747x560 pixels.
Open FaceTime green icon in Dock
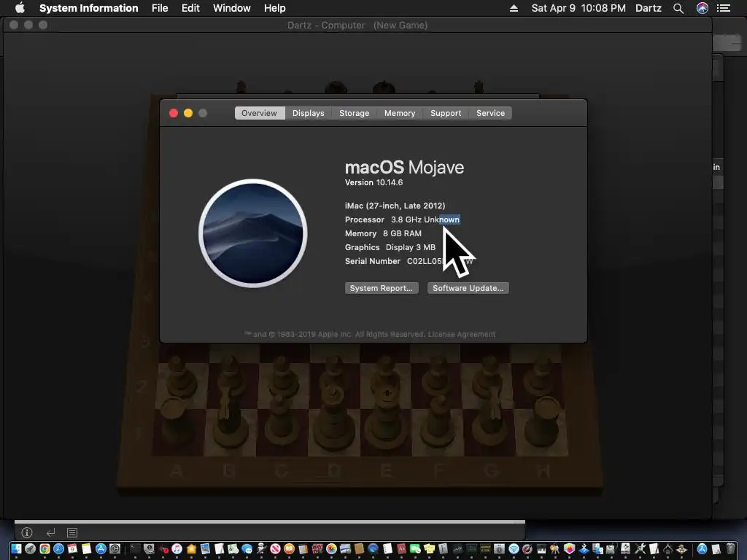415,548
